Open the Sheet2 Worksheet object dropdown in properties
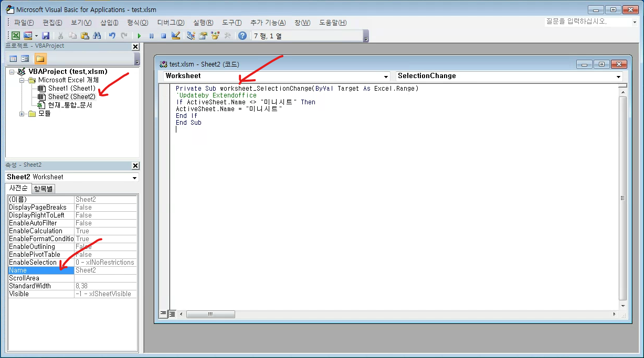644x358 pixels. pyautogui.click(x=135, y=177)
